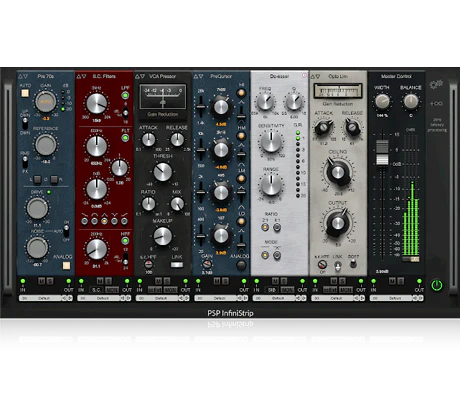Solo the Master Control module
This screenshot has height=416, width=460.
pos(401,281)
